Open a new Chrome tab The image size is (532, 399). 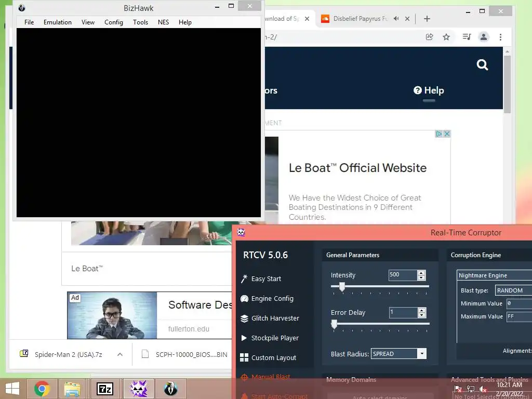pos(427,19)
